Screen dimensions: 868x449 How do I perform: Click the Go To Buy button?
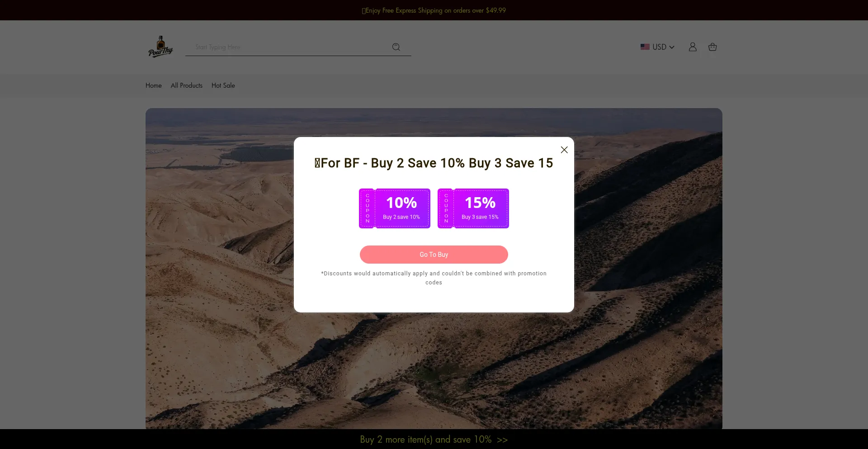click(434, 255)
